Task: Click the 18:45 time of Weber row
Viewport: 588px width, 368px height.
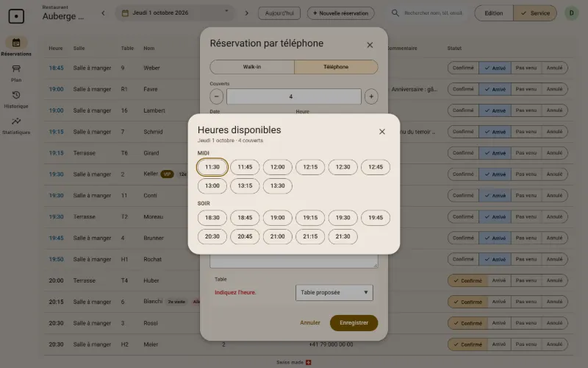Action: (57, 68)
